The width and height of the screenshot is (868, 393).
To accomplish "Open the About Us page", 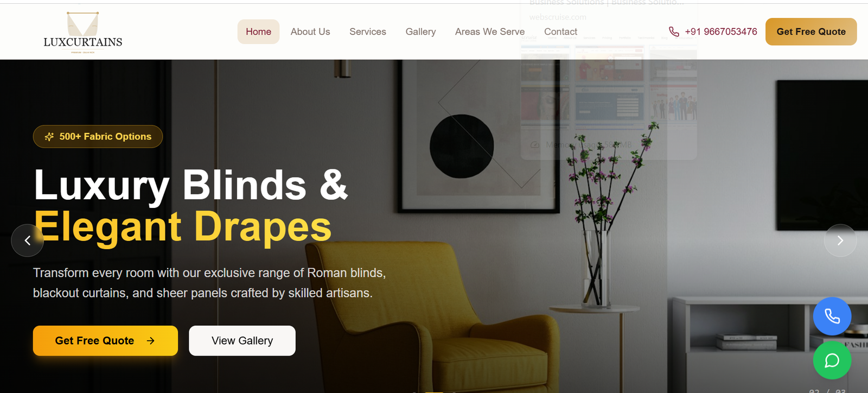I will coord(310,32).
